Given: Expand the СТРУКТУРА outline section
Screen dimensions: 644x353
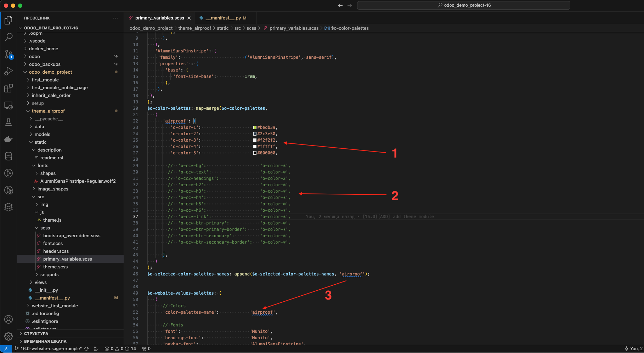Looking at the screenshot, I should [36, 334].
